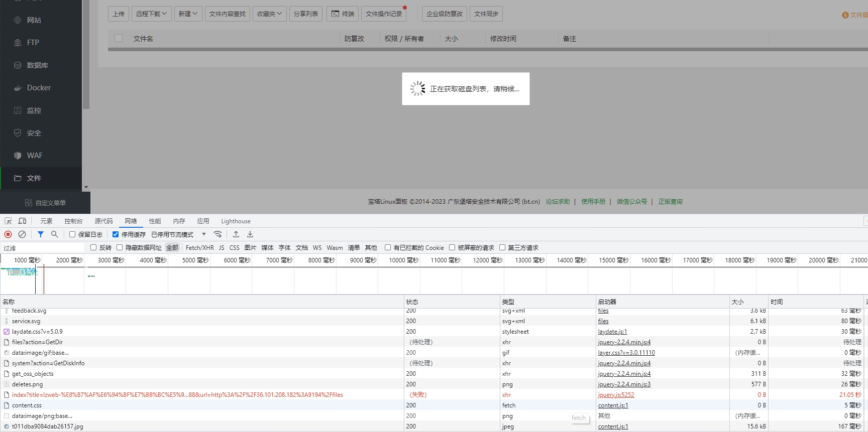Viewport: 868px width, 432px height.
Task: Switch to 性能 DevTools tab
Action: pyautogui.click(x=155, y=221)
